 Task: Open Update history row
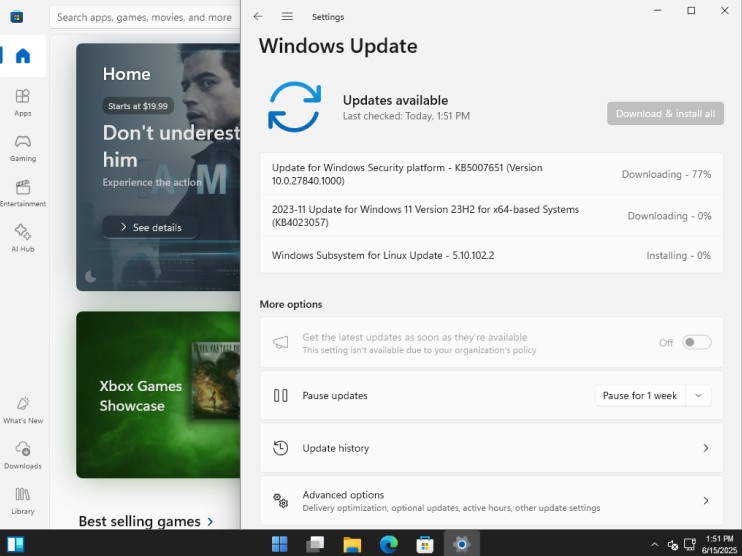click(x=491, y=448)
